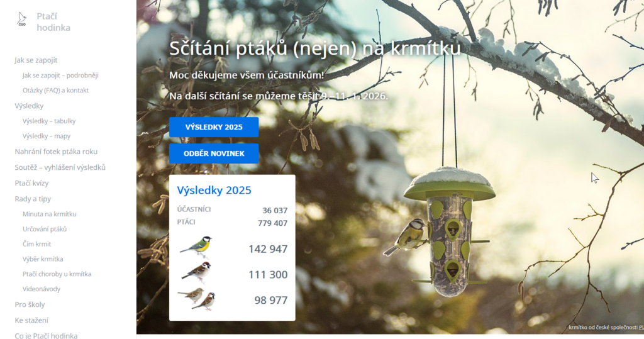Open the Výsledky 2025 blue button
The image size is (644, 339).
(x=214, y=127)
